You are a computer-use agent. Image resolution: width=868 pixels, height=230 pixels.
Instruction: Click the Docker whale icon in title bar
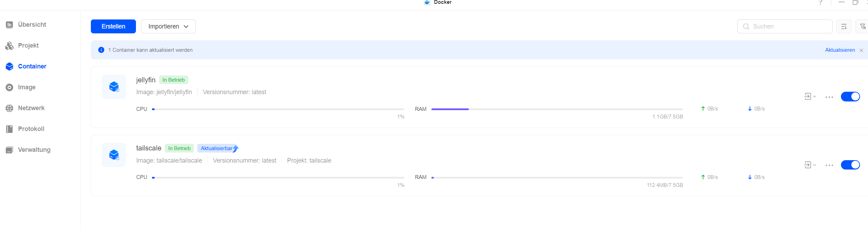pos(427,2)
